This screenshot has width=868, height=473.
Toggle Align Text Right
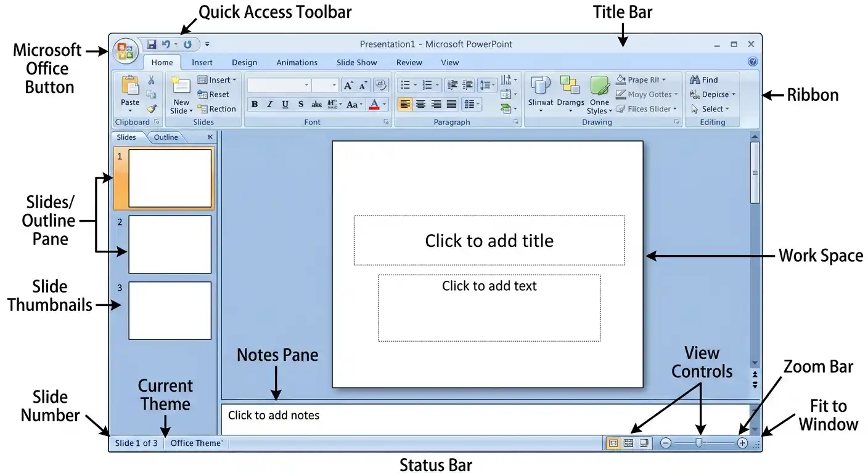[436, 104]
